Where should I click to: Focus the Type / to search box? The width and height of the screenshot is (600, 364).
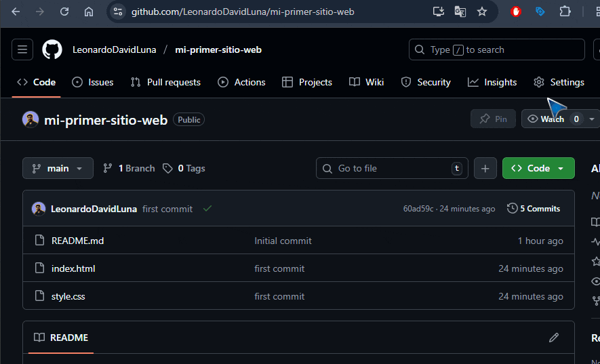(497, 49)
